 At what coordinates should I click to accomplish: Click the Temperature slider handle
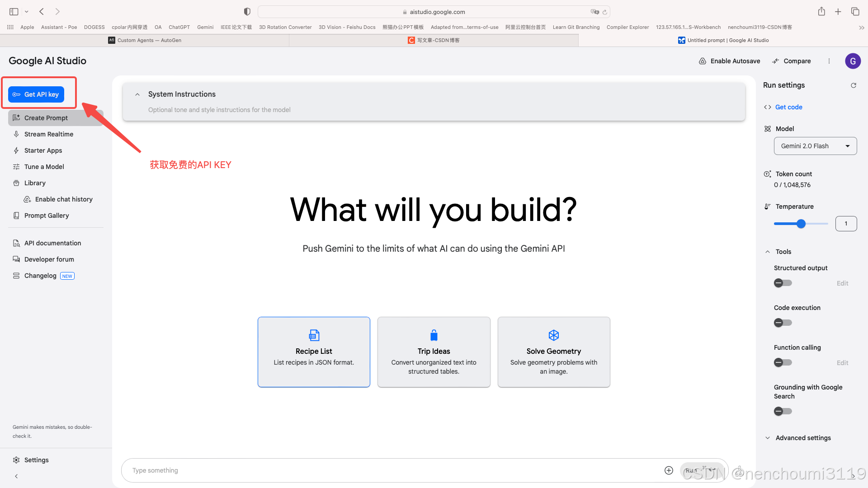801,224
